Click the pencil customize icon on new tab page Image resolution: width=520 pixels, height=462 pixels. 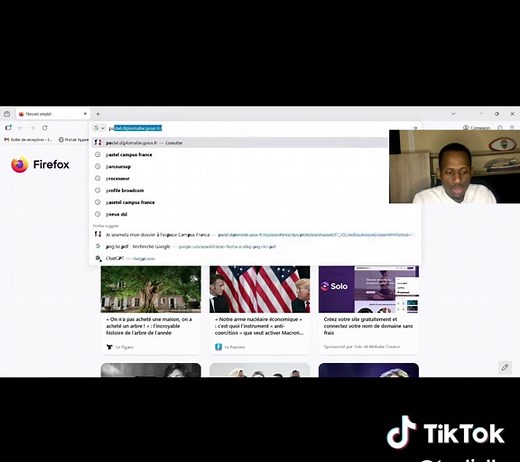click(x=505, y=367)
